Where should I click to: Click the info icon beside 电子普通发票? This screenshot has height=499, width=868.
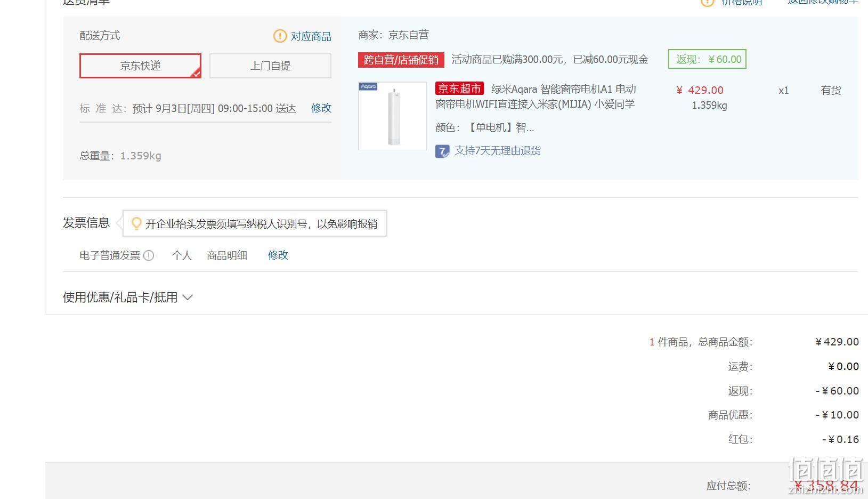[x=149, y=255]
